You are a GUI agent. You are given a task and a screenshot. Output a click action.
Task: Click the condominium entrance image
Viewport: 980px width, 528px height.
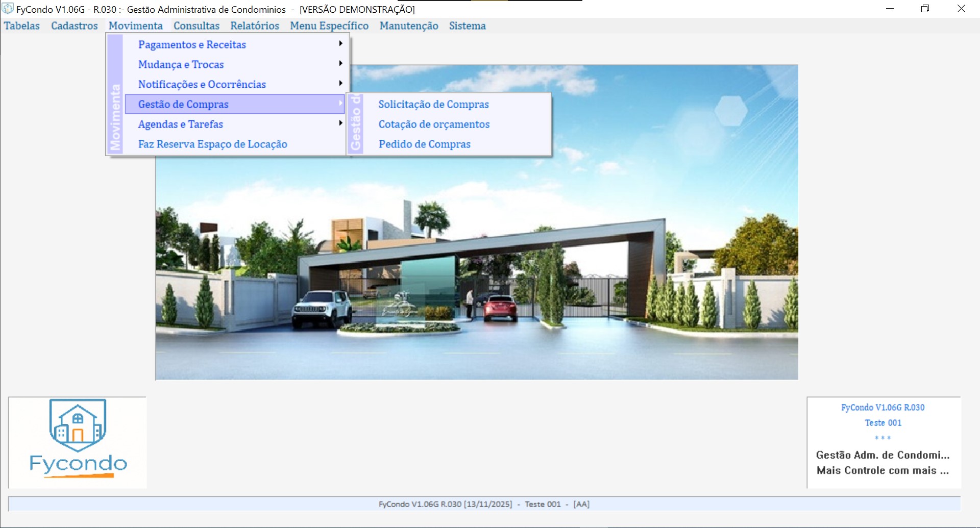(476, 265)
